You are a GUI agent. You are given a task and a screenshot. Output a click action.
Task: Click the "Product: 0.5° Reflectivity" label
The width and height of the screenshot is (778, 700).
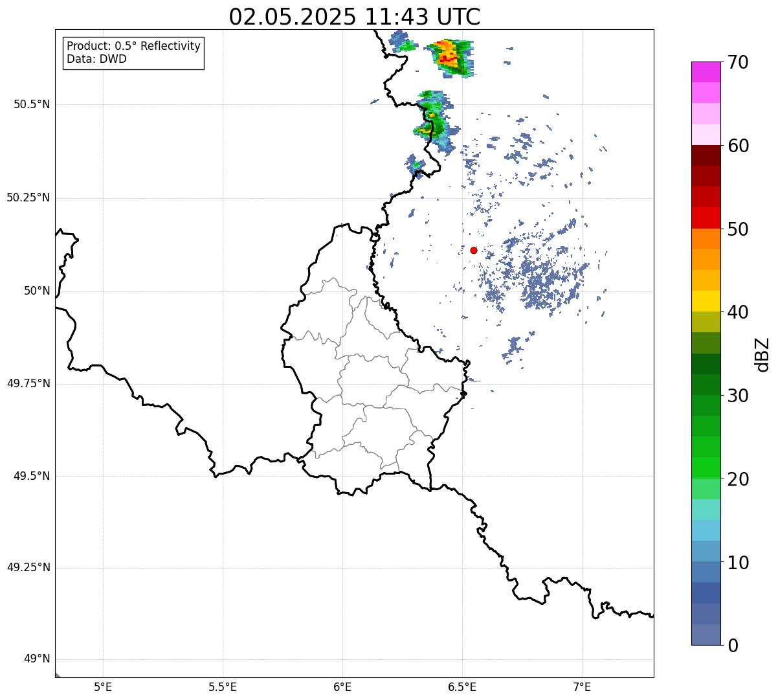pos(133,46)
